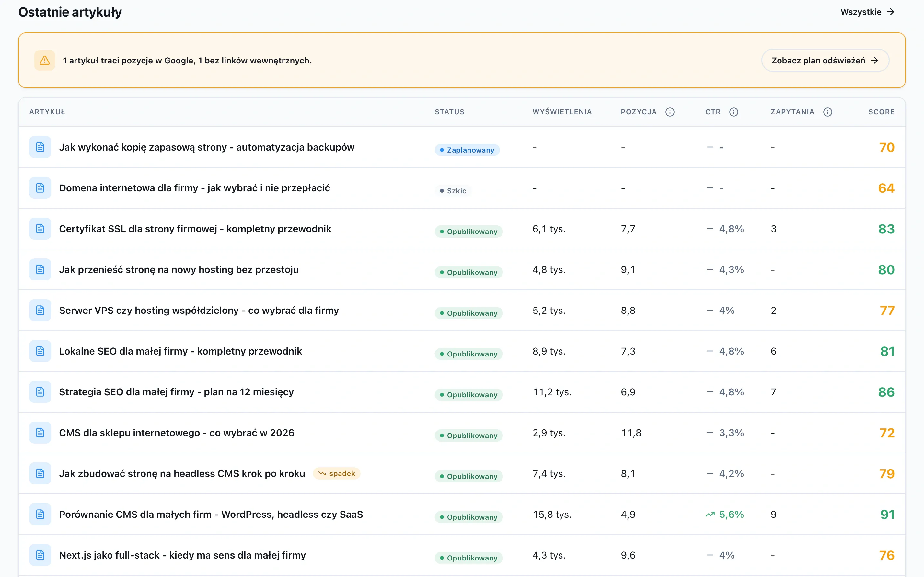The width and height of the screenshot is (924, 577).
Task: Click score 86 in the Strategia SEO row
Action: (886, 392)
